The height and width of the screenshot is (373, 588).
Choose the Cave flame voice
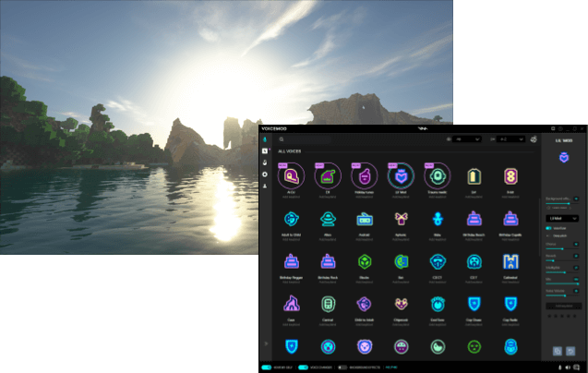pos(291,304)
